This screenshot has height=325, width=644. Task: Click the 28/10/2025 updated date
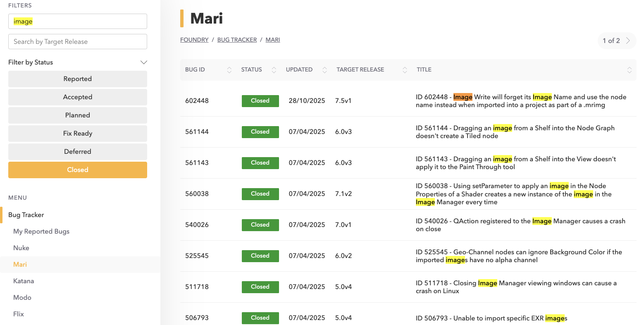(307, 101)
